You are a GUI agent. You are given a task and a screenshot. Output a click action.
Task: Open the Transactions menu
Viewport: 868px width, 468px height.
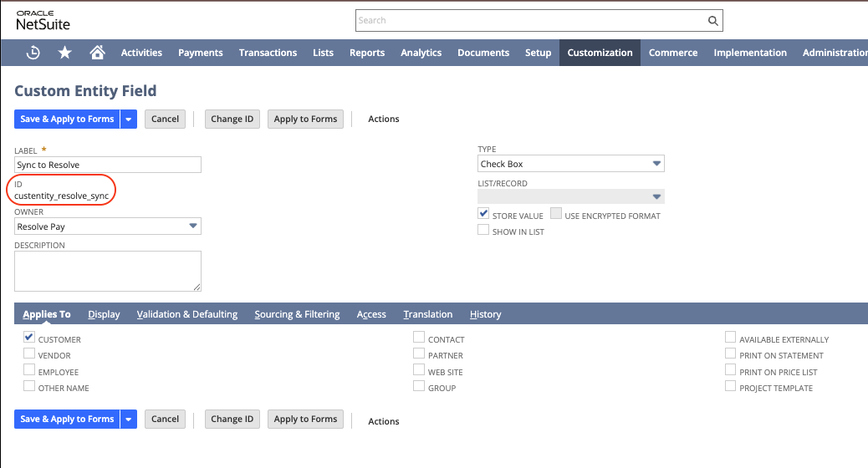click(x=268, y=53)
